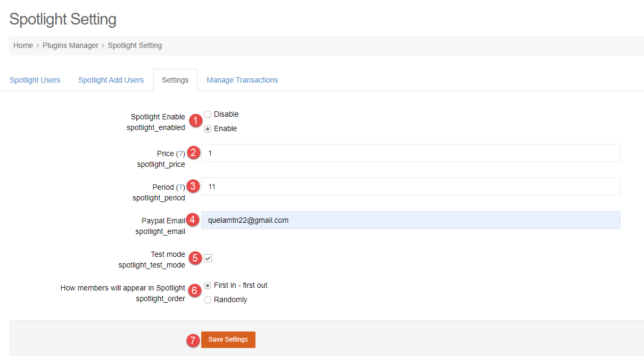Image resolution: width=644 pixels, height=356 pixels.
Task: Click the spotlight_period key text
Action: pyautogui.click(x=159, y=198)
